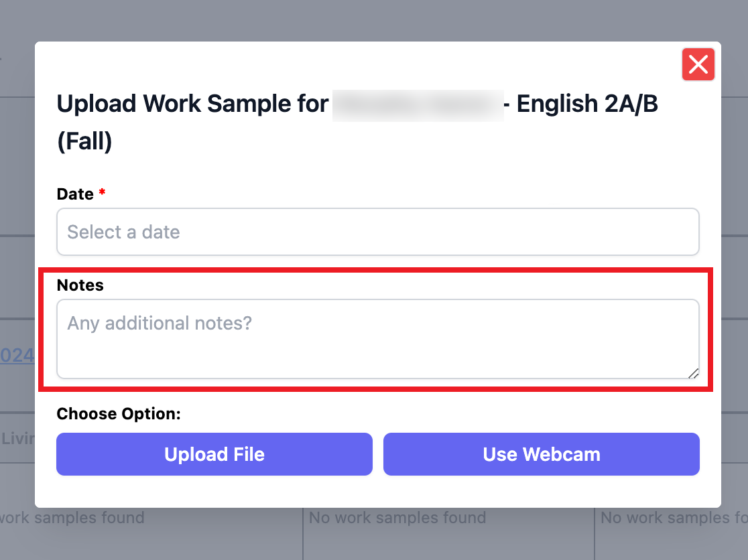Click the blurred student name in heading
Image resolution: width=748 pixels, height=560 pixels.
point(418,105)
